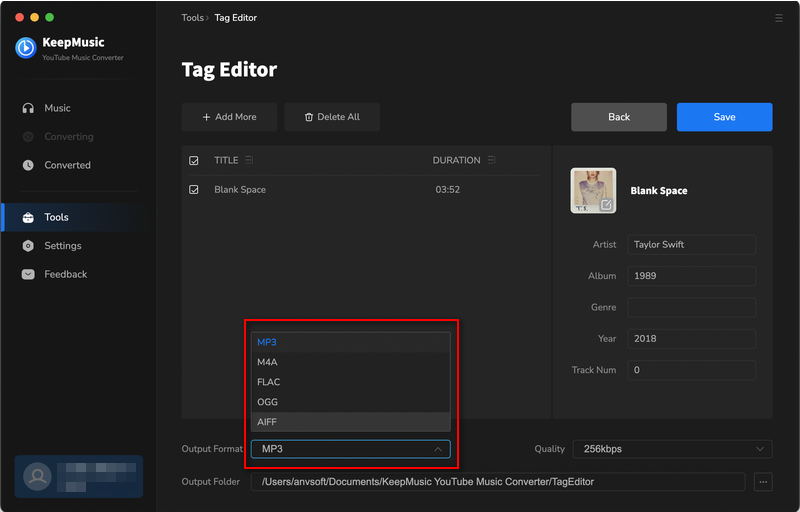Click the Output Folder path field
The width and height of the screenshot is (800, 512).
[x=498, y=481]
